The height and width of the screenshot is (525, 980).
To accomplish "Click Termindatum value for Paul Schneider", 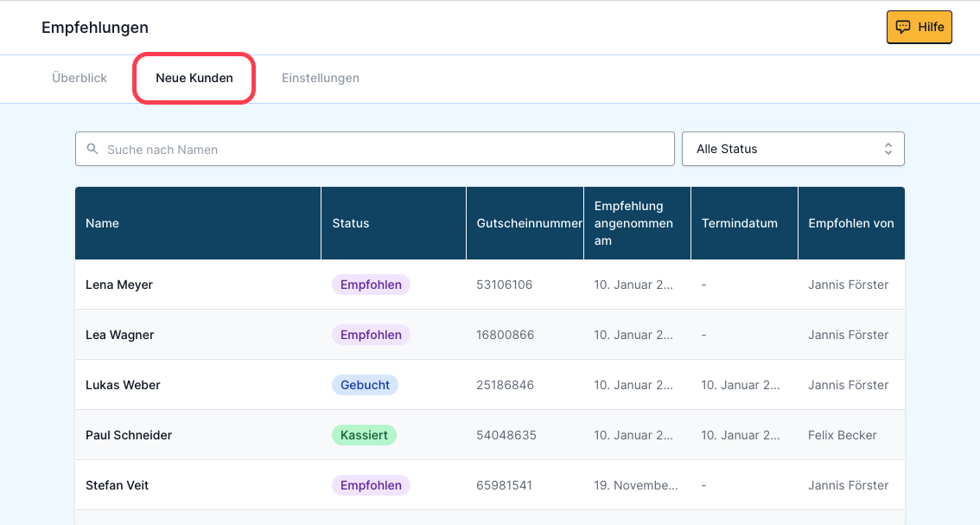I will [x=741, y=435].
